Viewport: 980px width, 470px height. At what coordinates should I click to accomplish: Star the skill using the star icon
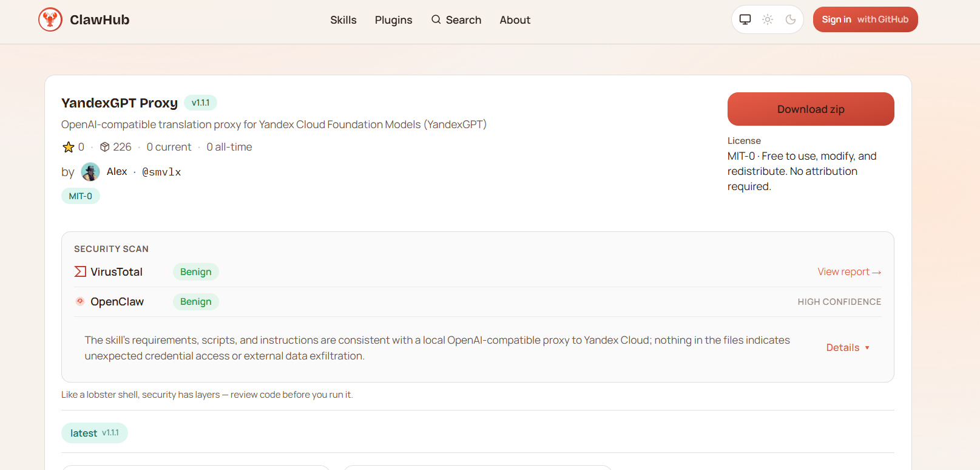click(x=69, y=147)
